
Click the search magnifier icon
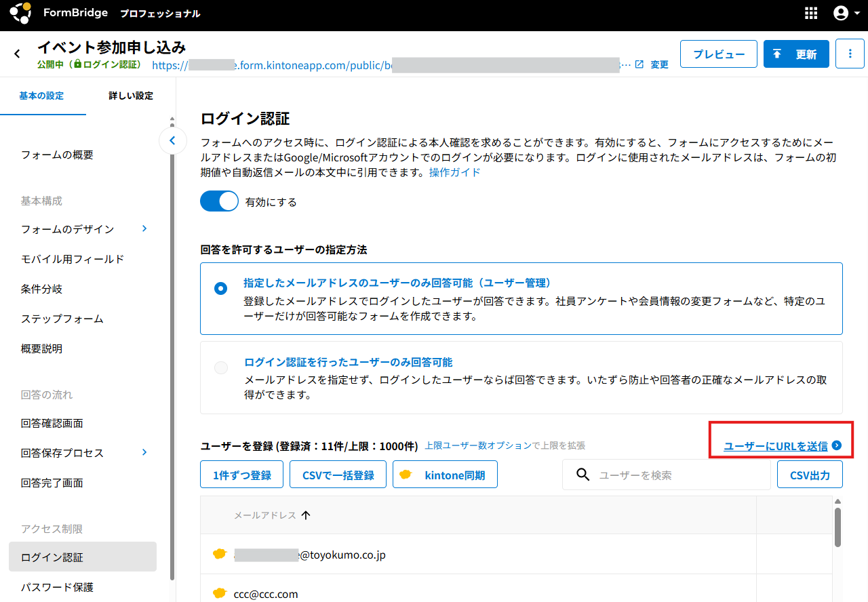[x=583, y=475]
